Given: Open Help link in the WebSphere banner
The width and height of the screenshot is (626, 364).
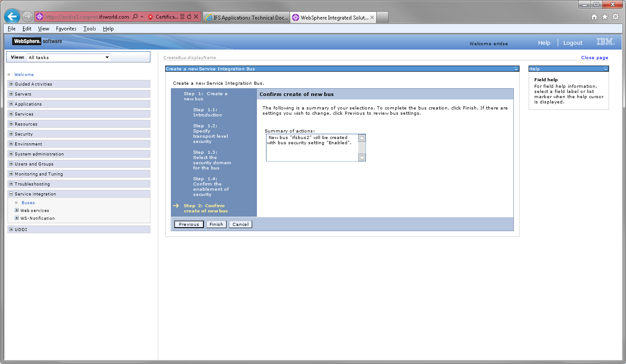Looking at the screenshot, I should click(544, 43).
